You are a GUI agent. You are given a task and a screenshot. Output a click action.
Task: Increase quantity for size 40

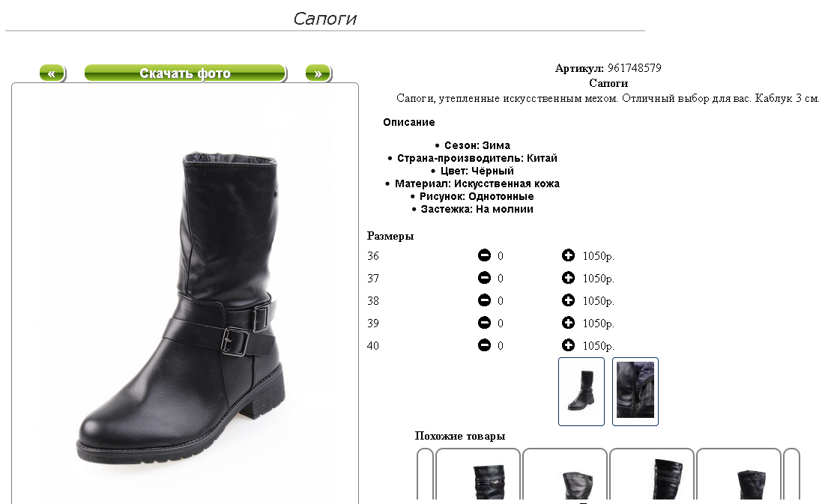pos(568,345)
